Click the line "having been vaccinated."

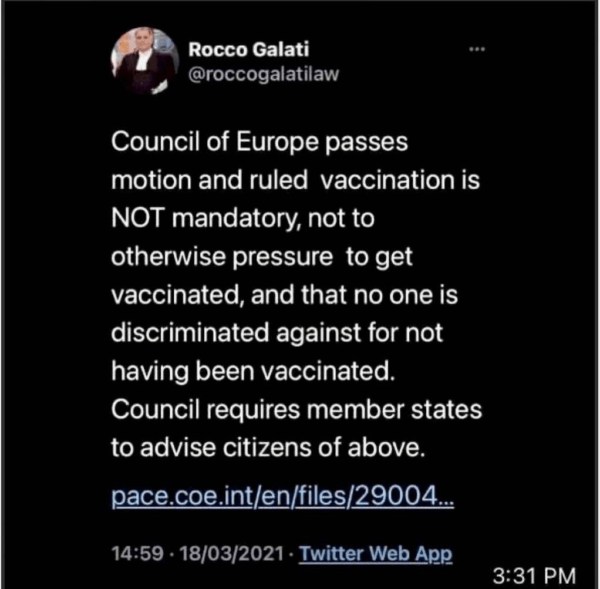click(253, 372)
